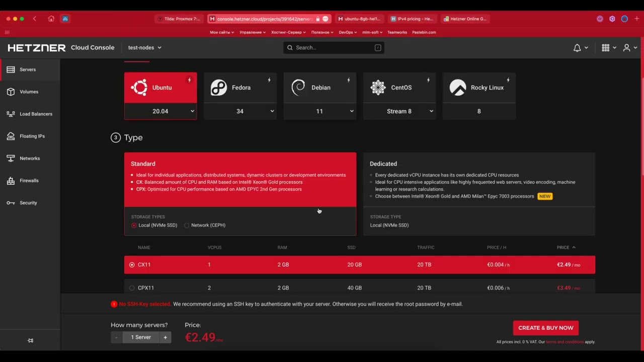This screenshot has width=644, height=362.
Task: Click the purple hexagon extension icon in browser toolbar
Action: pos(612,19)
